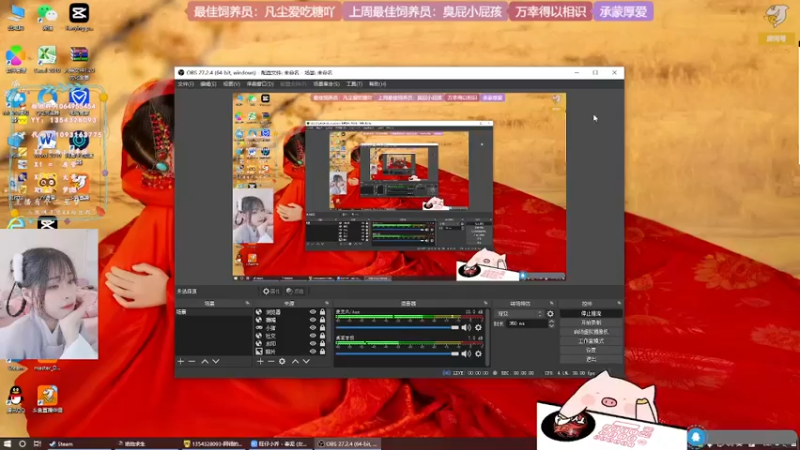The width and height of the screenshot is (800, 450).
Task: Open the 视图(V) menu
Action: coord(231,84)
